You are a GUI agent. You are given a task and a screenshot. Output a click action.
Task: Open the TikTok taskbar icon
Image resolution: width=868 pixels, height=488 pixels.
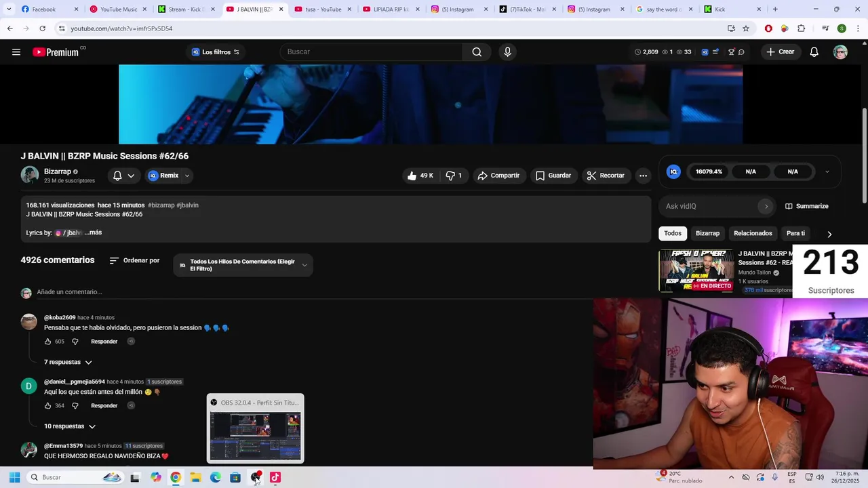pyautogui.click(x=275, y=477)
